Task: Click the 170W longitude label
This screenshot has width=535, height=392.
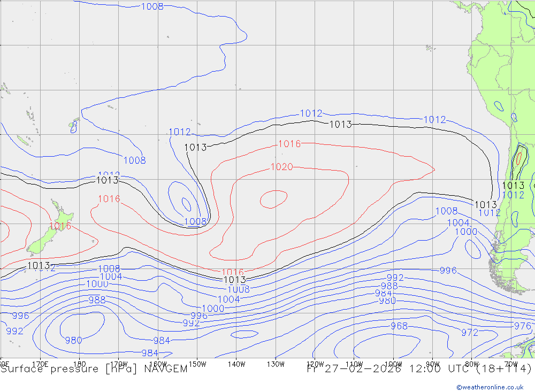Action: (x=119, y=364)
